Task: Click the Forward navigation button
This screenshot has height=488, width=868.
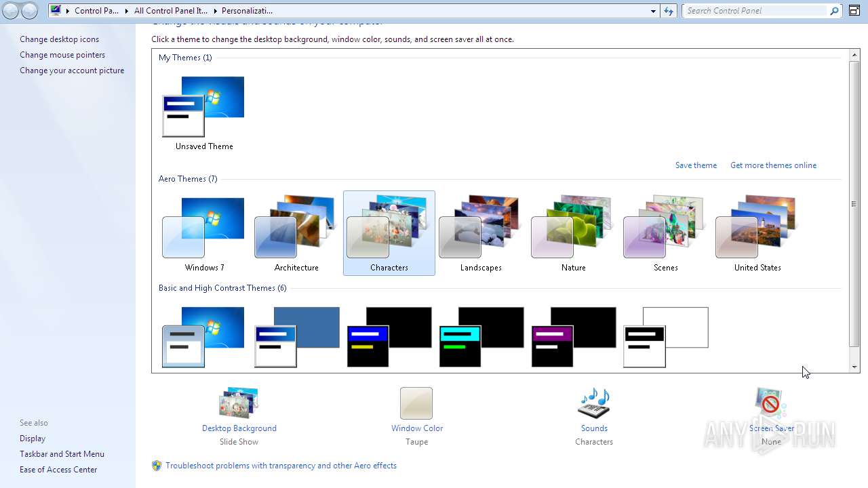Action: coord(30,10)
